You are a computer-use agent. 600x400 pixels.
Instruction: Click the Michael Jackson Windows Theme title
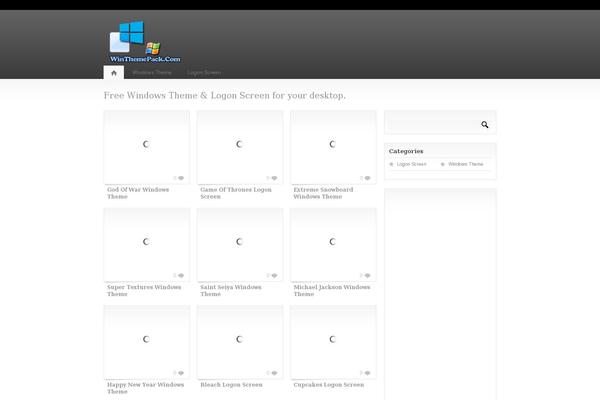coord(332,291)
